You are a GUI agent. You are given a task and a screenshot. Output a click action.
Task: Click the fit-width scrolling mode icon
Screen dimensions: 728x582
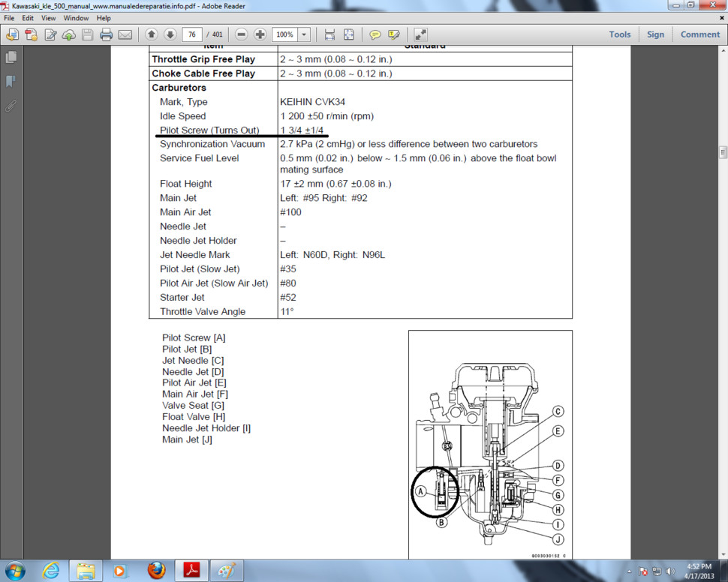point(329,34)
